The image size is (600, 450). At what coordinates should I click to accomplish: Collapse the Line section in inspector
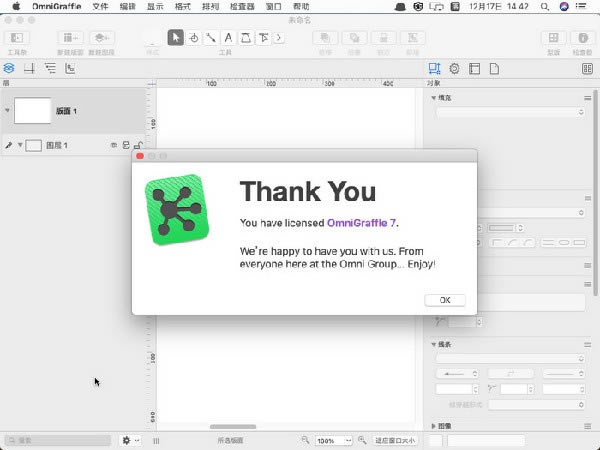coord(434,344)
